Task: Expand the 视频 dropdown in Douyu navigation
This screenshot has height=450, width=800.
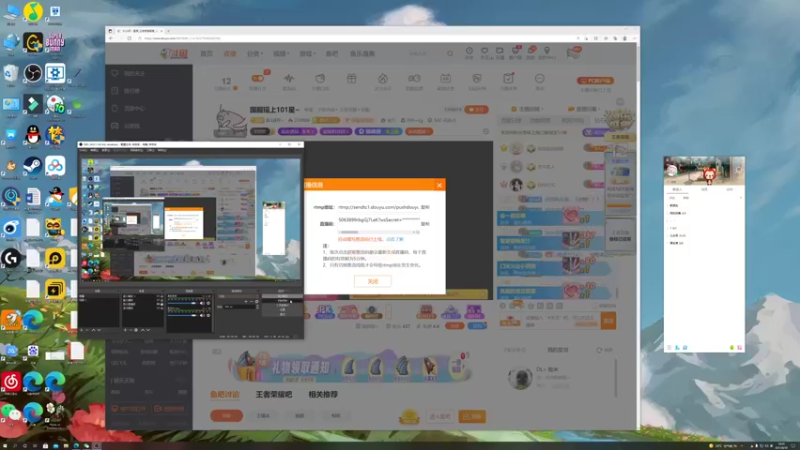Action: pyautogui.click(x=281, y=54)
